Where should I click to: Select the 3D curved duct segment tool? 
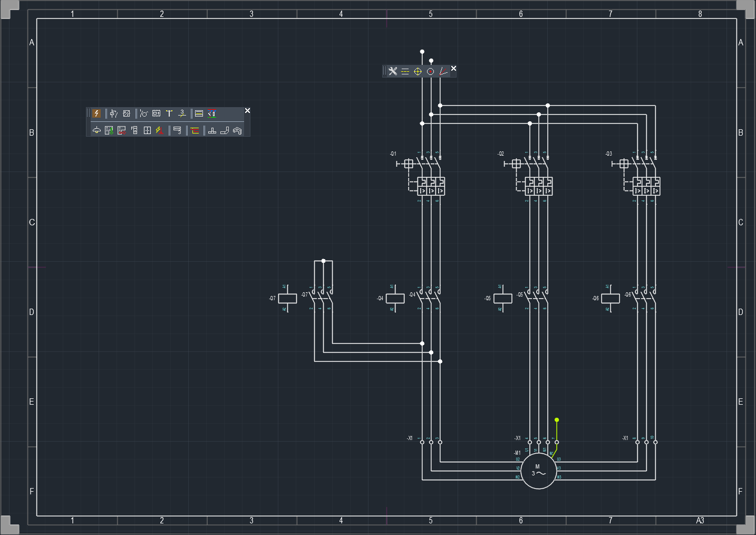point(237,130)
